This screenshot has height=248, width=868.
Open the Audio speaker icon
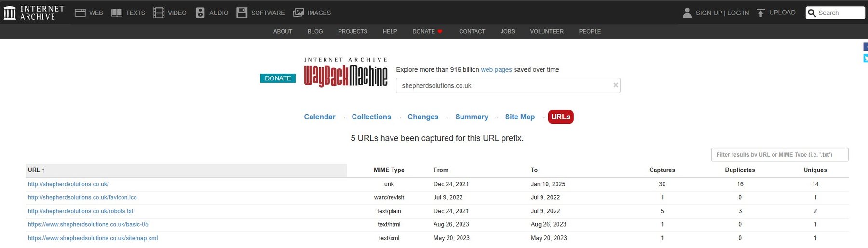point(200,13)
